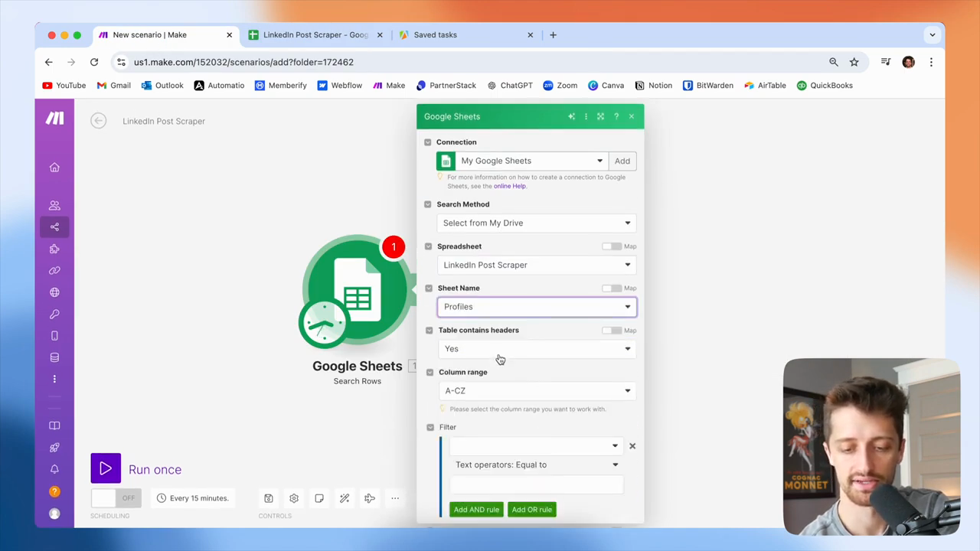Open the browser tab search chevron
The width and height of the screenshot is (980, 551).
(933, 34)
